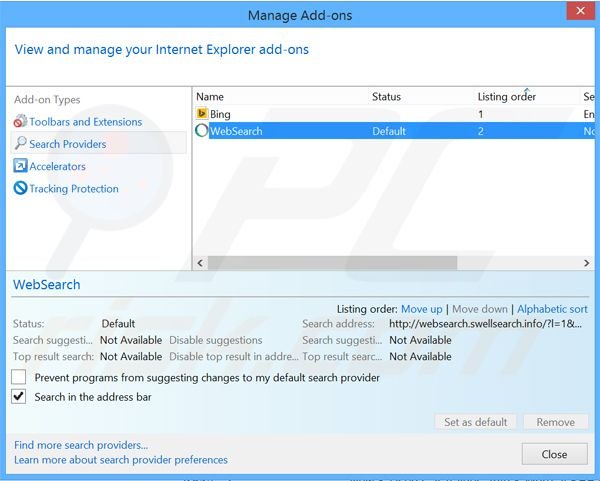Image resolution: width=600 pixels, height=481 pixels.
Task: Click the Tracking Protection blocked-circle icon
Action: [20, 188]
